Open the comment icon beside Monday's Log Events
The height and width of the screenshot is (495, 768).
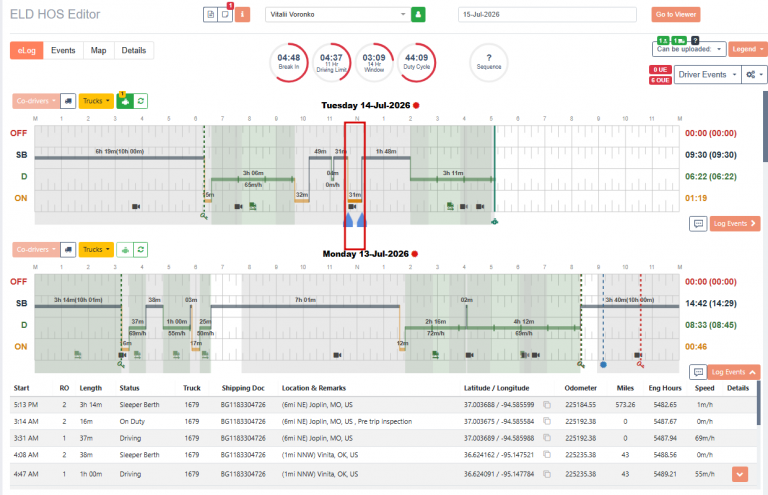[698, 372]
